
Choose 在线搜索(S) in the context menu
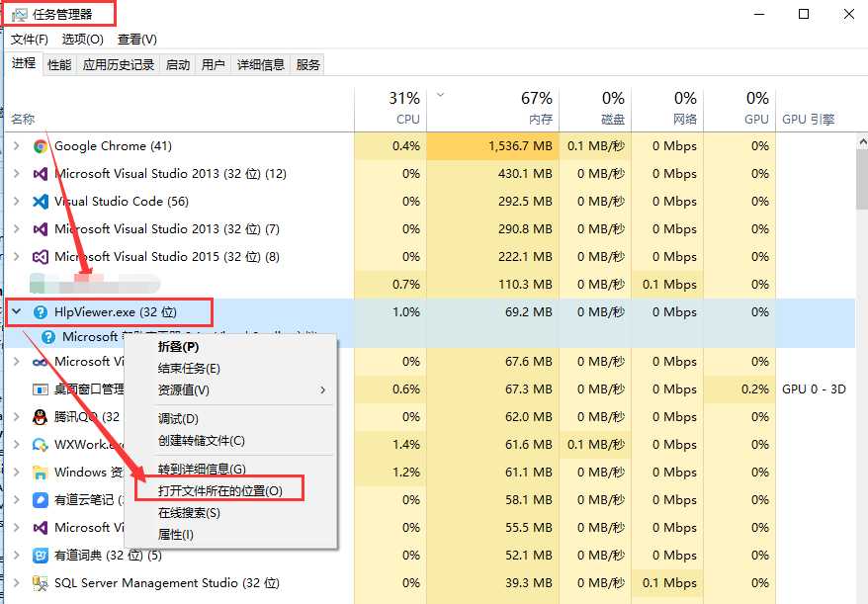coord(230,513)
